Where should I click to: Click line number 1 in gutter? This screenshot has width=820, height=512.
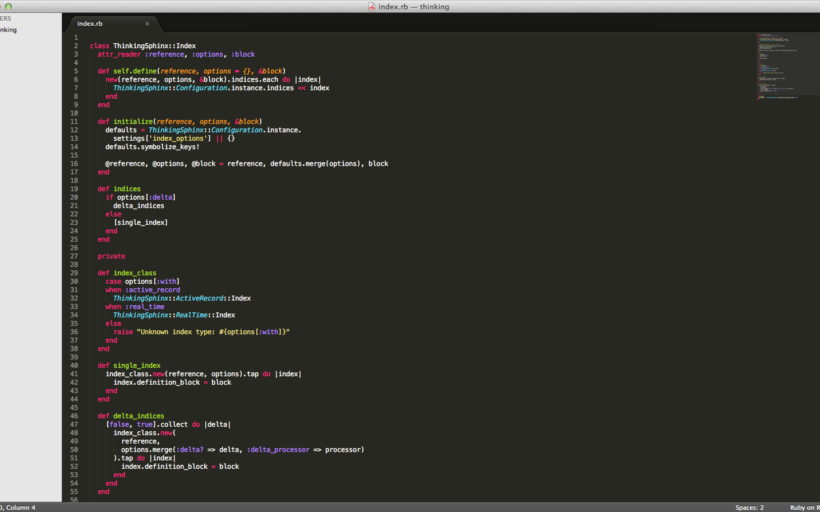75,37
